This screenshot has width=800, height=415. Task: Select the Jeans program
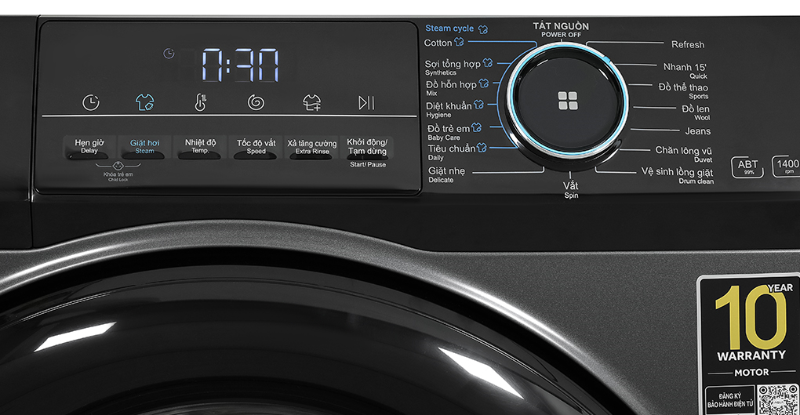coord(697,131)
